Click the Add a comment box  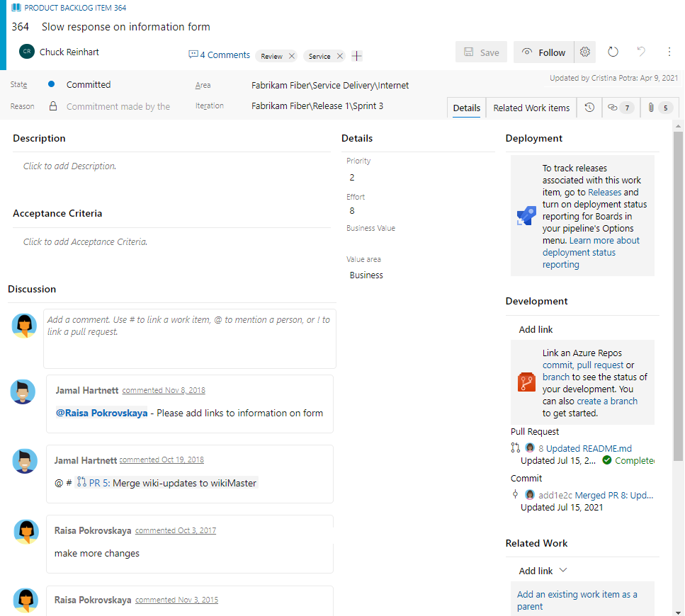[190, 338]
